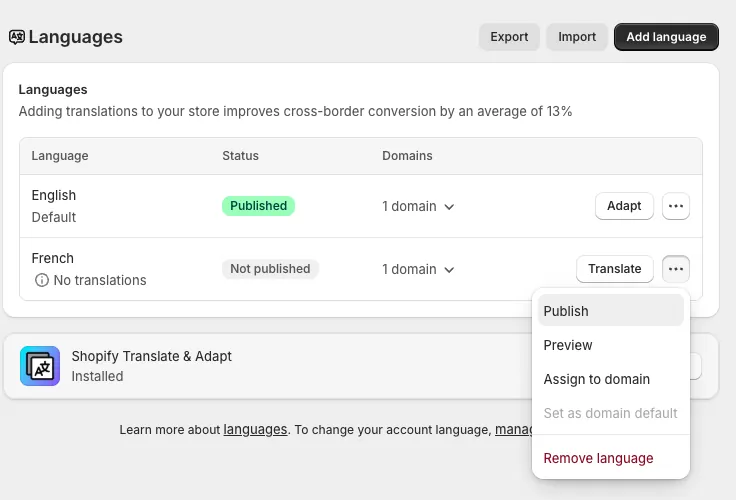This screenshot has height=500, width=736.
Task: Click the Export button
Action: point(509,37)
